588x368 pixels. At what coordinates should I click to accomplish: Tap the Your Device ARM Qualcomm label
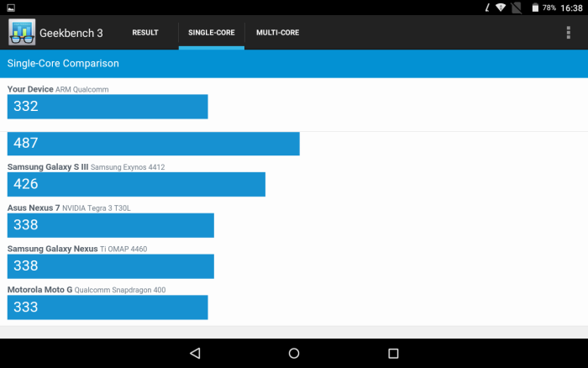[58, 89]
